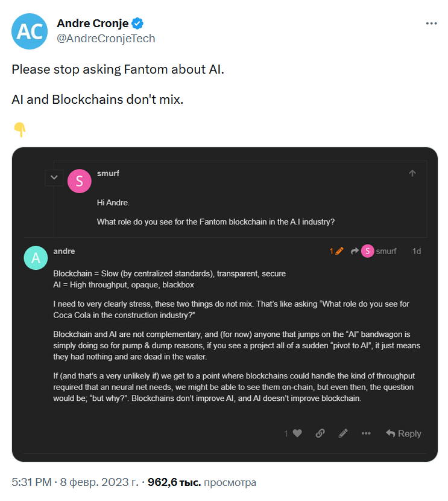Show more post actions with the ellipsis
The width and height of the screenshot is (448, 501).
point(366,433)
